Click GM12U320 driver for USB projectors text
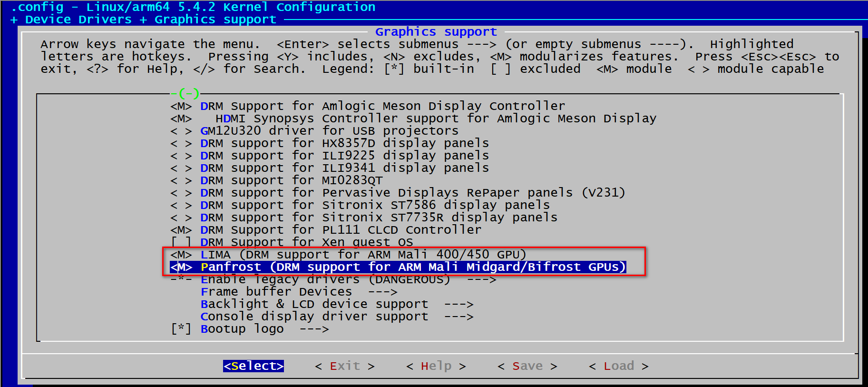The height and width of the screenshot is (387, 868). click(330, 131)
